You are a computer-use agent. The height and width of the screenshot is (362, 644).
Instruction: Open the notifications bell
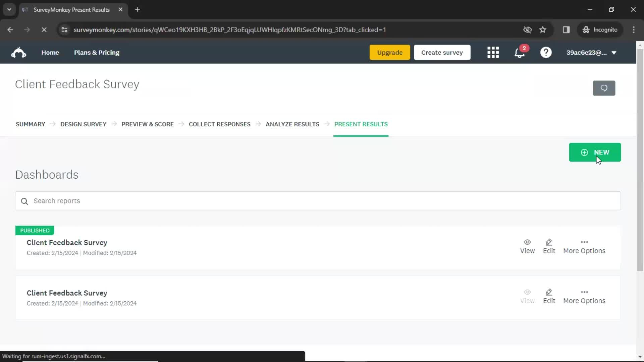tap(519, 53)
